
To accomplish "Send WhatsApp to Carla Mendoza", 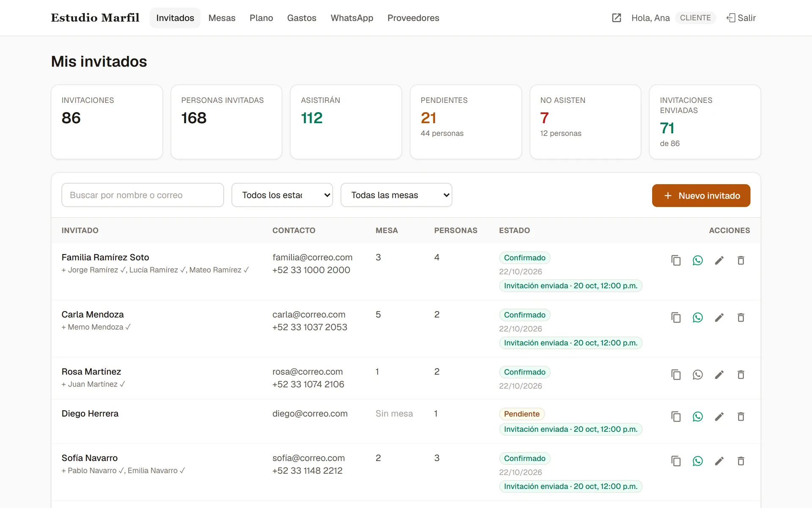I will [697, 317].
